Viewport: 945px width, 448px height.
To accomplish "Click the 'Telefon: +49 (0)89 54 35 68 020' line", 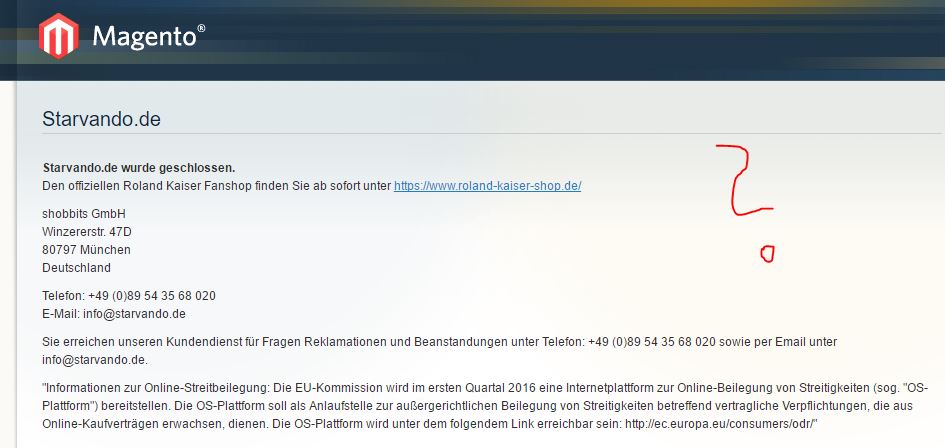I will (x=129, y=296).
